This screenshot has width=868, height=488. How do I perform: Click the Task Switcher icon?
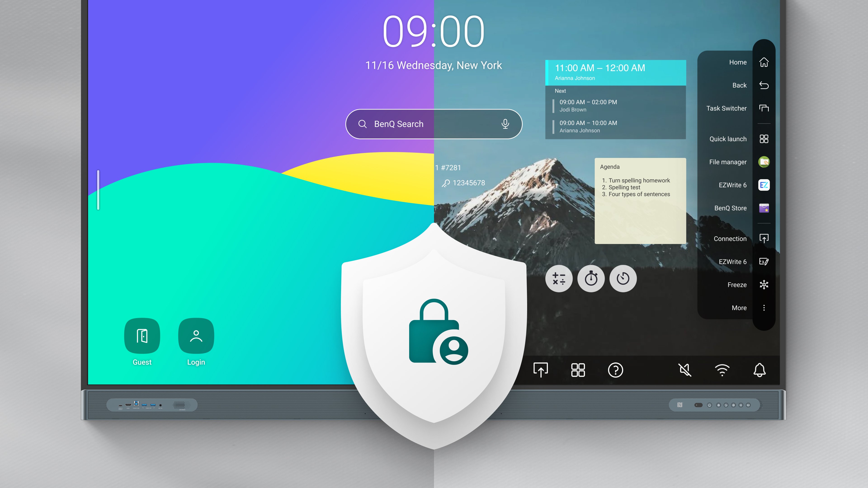click(764, 108)
